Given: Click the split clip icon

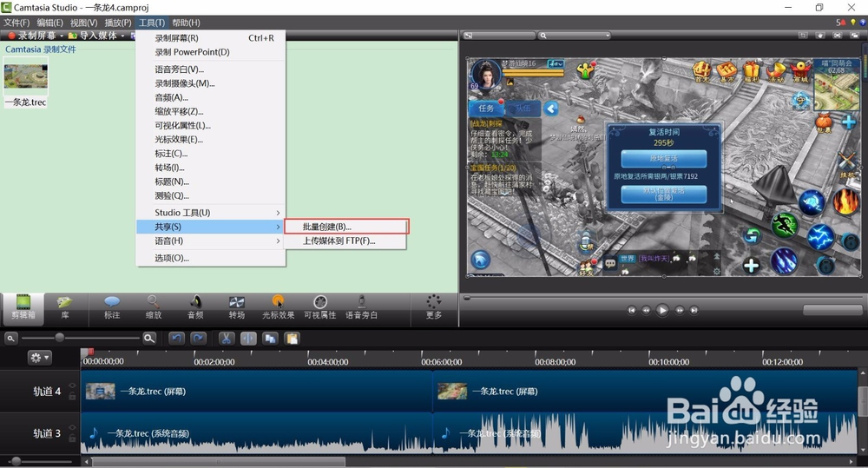Looking at the screenshot, I should pos(248,339).
